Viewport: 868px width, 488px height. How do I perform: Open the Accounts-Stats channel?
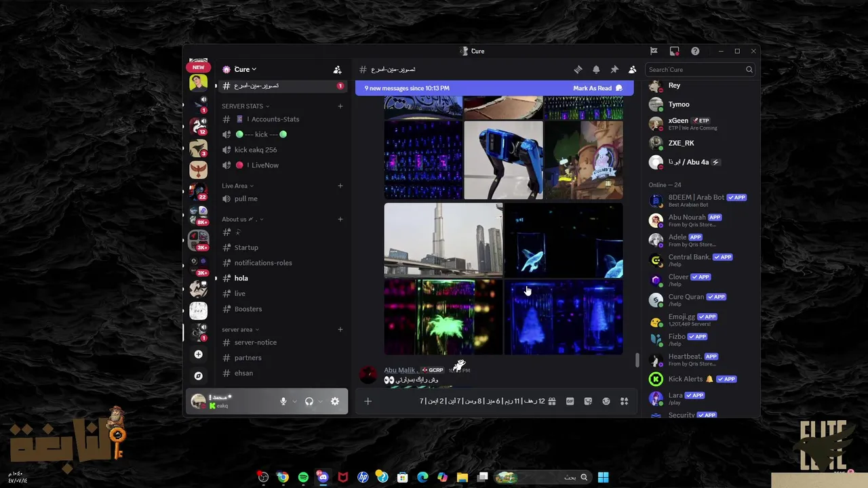[281, 119]
